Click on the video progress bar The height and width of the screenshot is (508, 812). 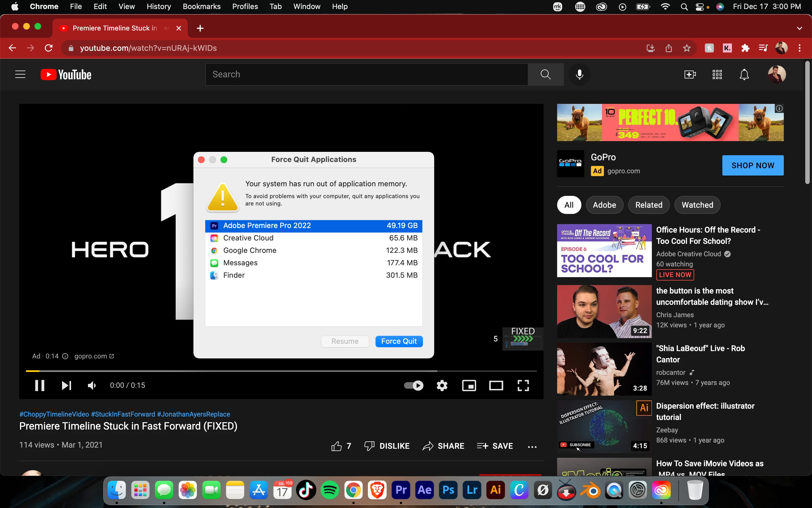pos(281,371)
